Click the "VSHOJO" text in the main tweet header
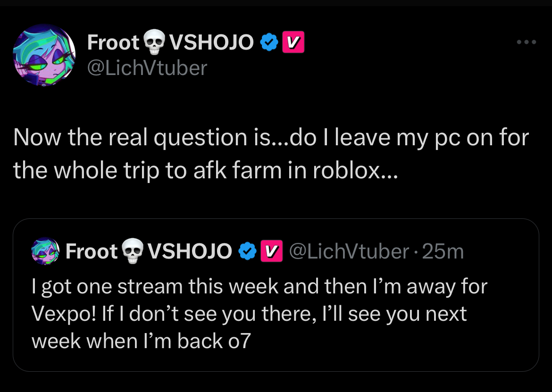 tap(211, 43)
